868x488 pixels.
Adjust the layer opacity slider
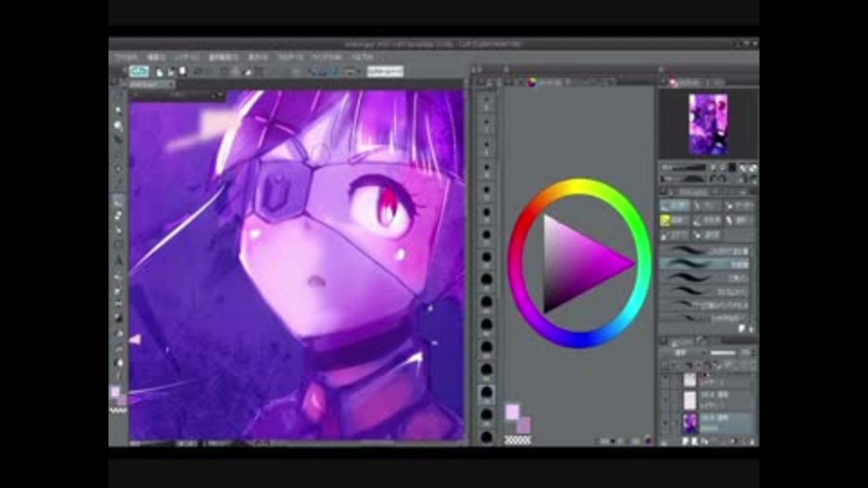coord(723,352)
